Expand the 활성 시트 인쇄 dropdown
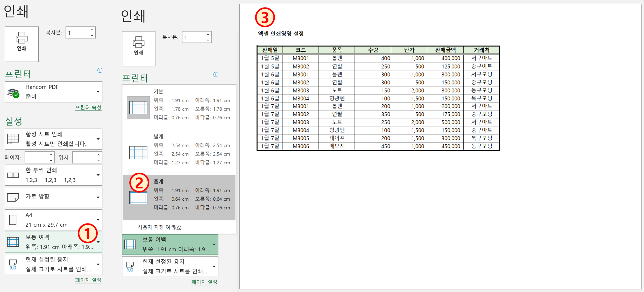This screenshot has width=644, height=292. tap(98, 139)
